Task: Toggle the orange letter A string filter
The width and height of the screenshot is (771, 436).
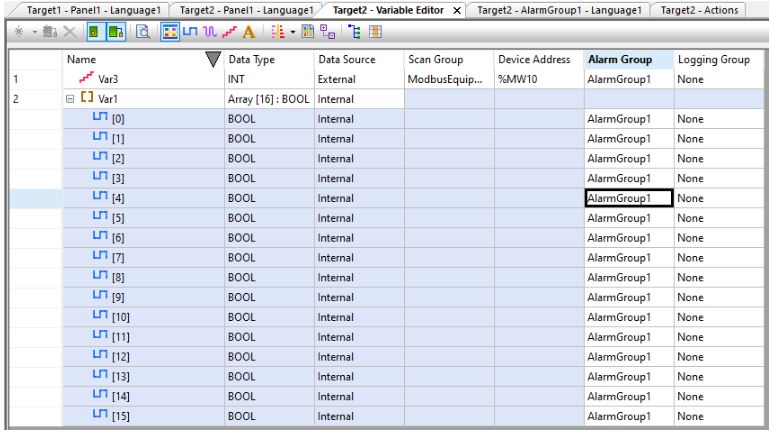Action: click(249, 32)
